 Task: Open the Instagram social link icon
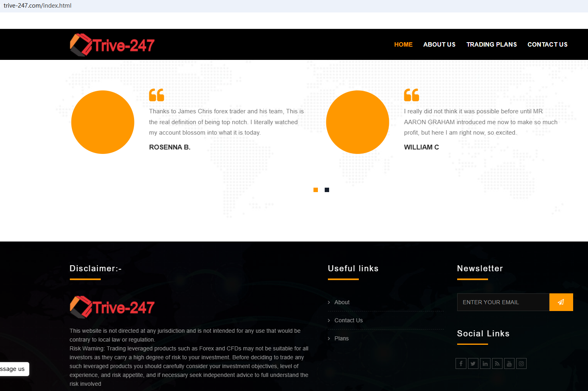coord(521,364)
